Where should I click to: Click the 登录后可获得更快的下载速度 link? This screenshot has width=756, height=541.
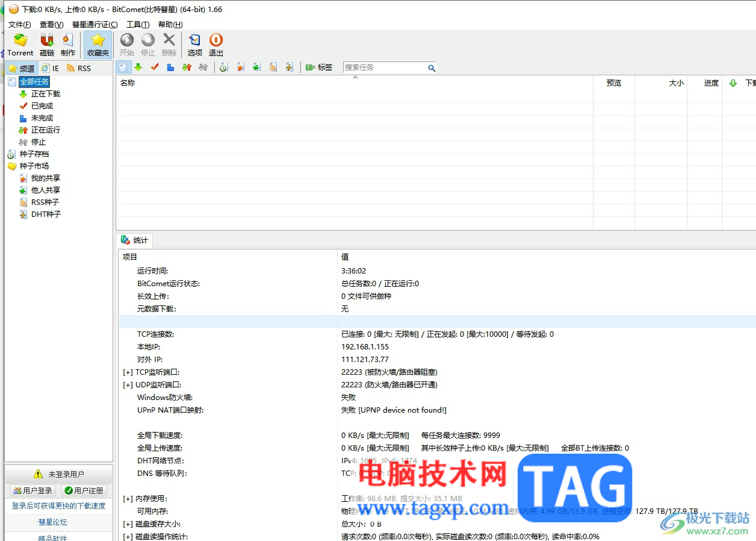tap(58, 506)
